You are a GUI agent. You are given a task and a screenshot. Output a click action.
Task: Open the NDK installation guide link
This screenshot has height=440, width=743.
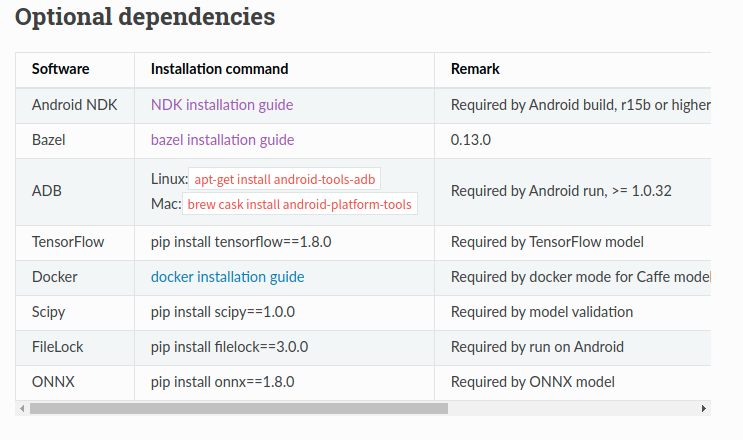point(222,104)
